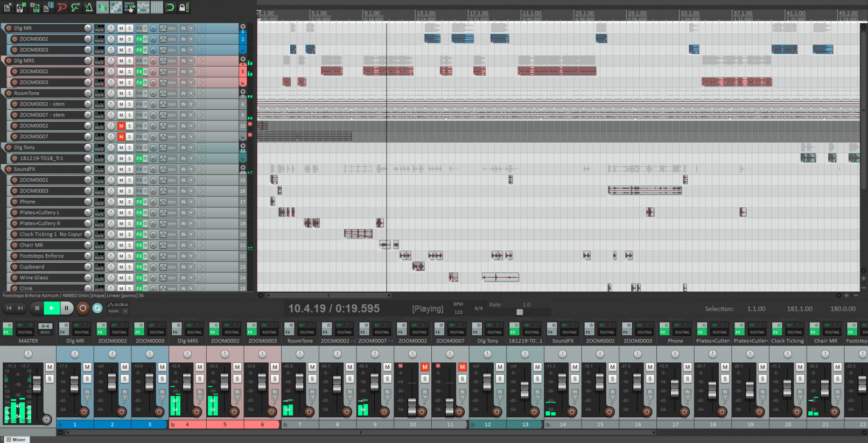Click the playback Rate slider

click(520, 312)
